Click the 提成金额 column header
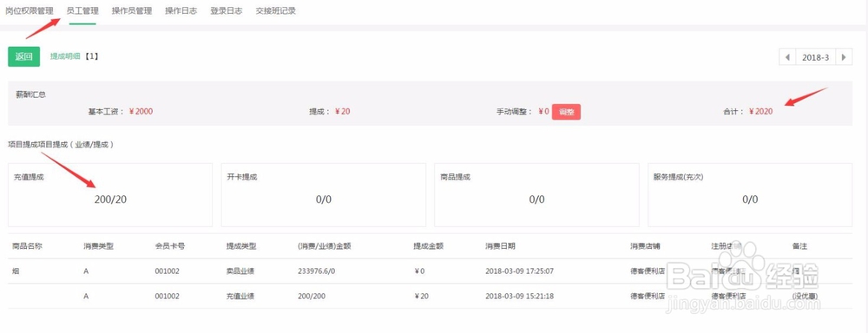Screen dimensions: 868x333 click(x=429, y=246)
